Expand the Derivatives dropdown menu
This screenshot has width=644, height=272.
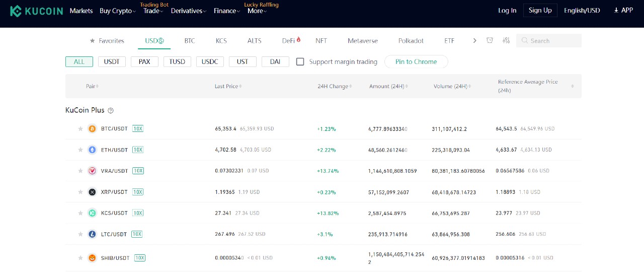coord(189,11)
